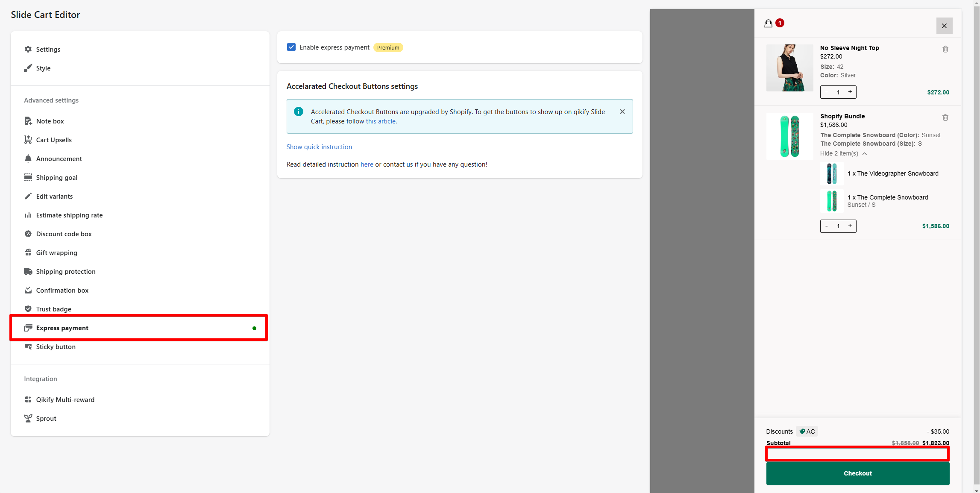Click the Estimate shipping rate chart icon

click(28, 215)
